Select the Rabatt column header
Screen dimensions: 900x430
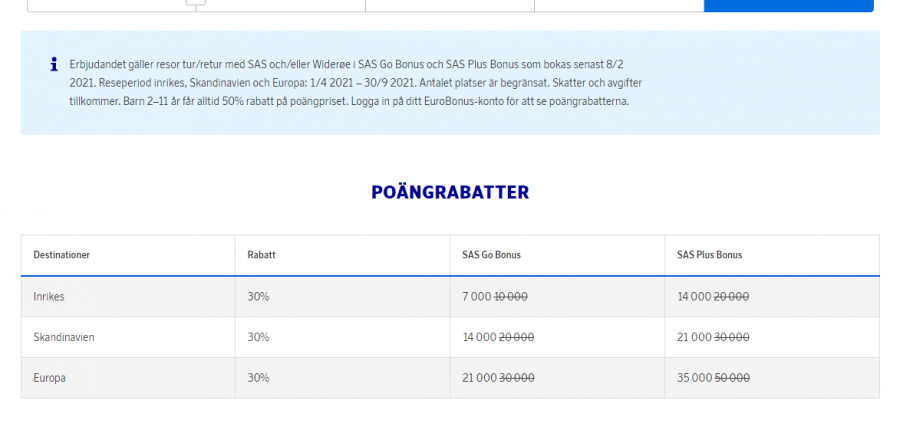[x=261, y=255]
